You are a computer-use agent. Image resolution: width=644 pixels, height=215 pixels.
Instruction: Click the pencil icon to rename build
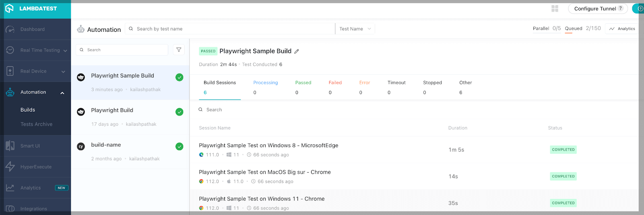(297, 51)
